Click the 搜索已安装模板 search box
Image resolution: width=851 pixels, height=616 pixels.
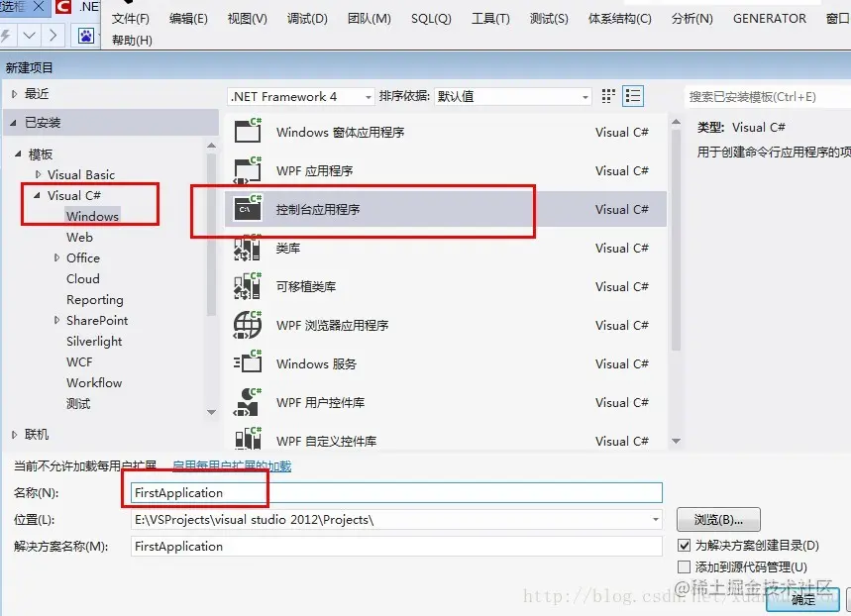coord(768,97)
